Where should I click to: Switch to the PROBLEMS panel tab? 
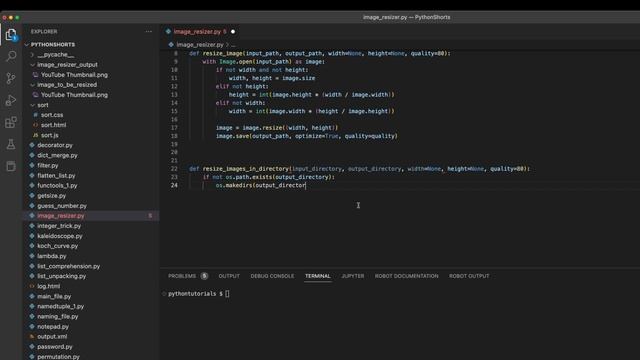pos(188,276)
